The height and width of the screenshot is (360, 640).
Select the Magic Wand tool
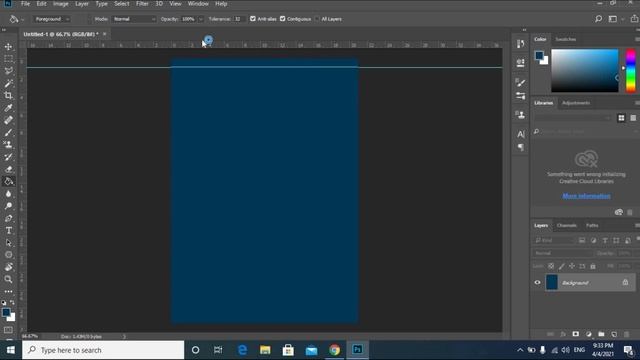8,83
